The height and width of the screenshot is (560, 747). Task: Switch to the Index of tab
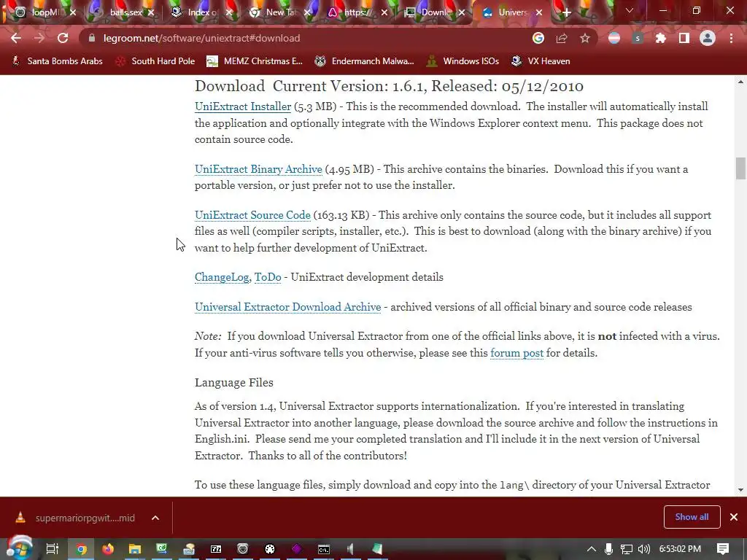(x=201, y=12)
